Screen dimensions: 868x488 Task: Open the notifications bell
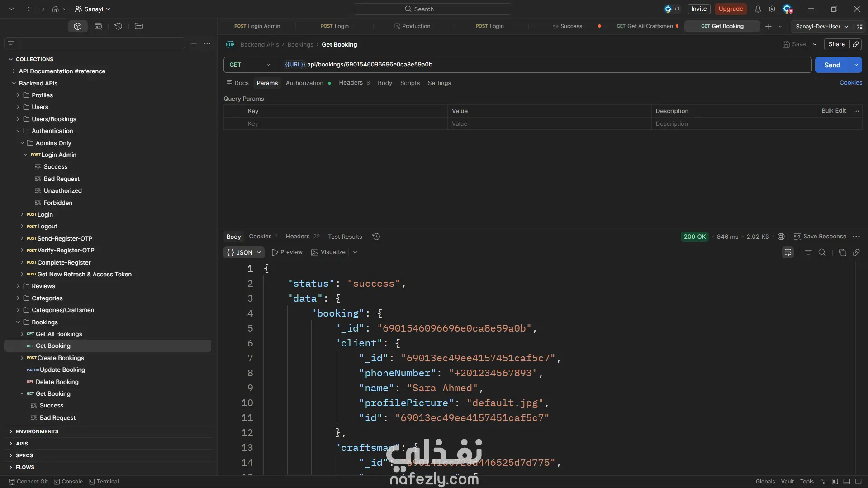[x=758, y=9]
